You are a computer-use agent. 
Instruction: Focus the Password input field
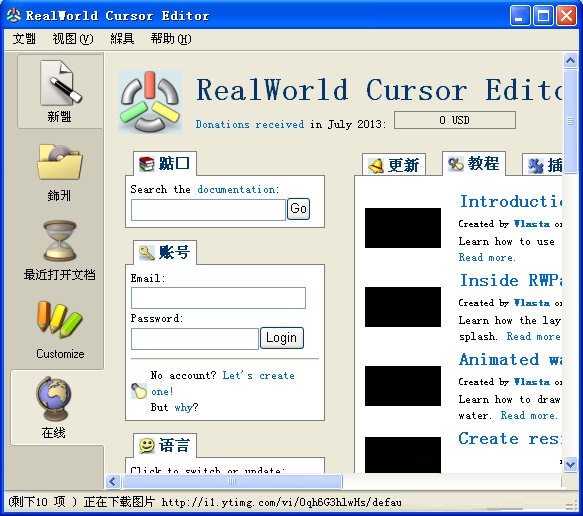pos(194,339)
